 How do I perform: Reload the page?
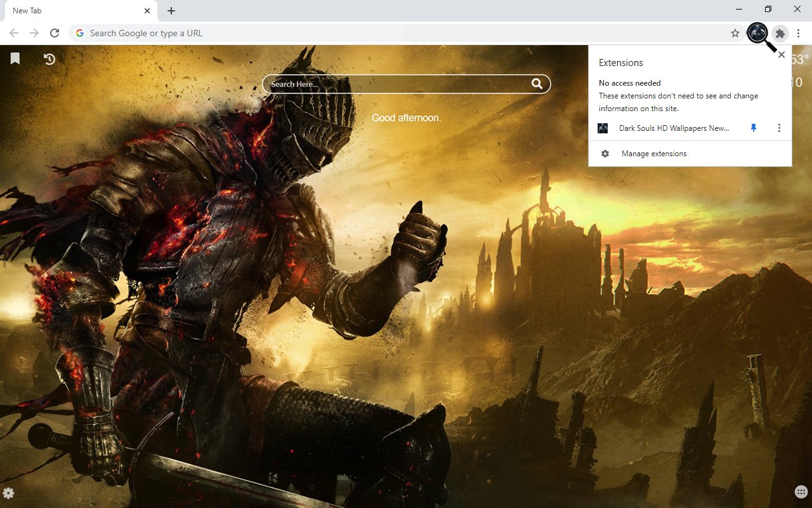[x=55, y=33]
